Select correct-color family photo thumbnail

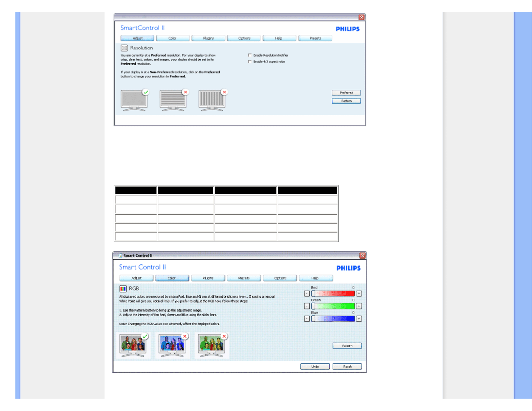(133, 345)
